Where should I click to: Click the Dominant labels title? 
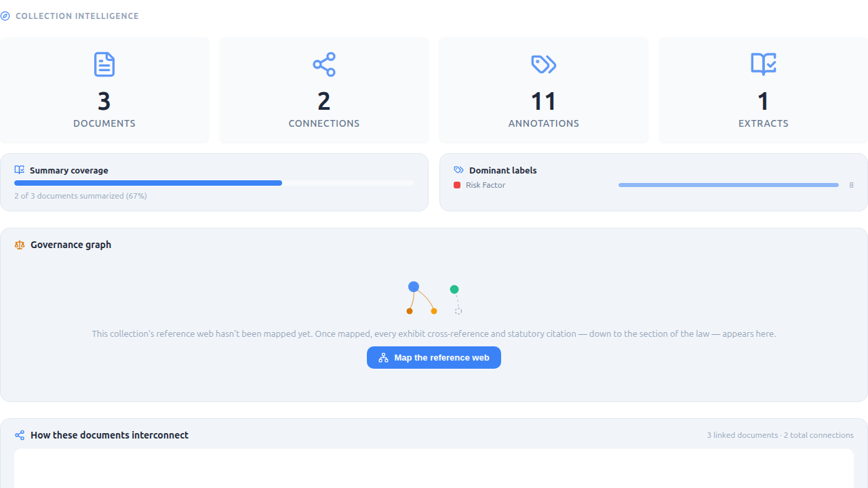pos(503,170)
